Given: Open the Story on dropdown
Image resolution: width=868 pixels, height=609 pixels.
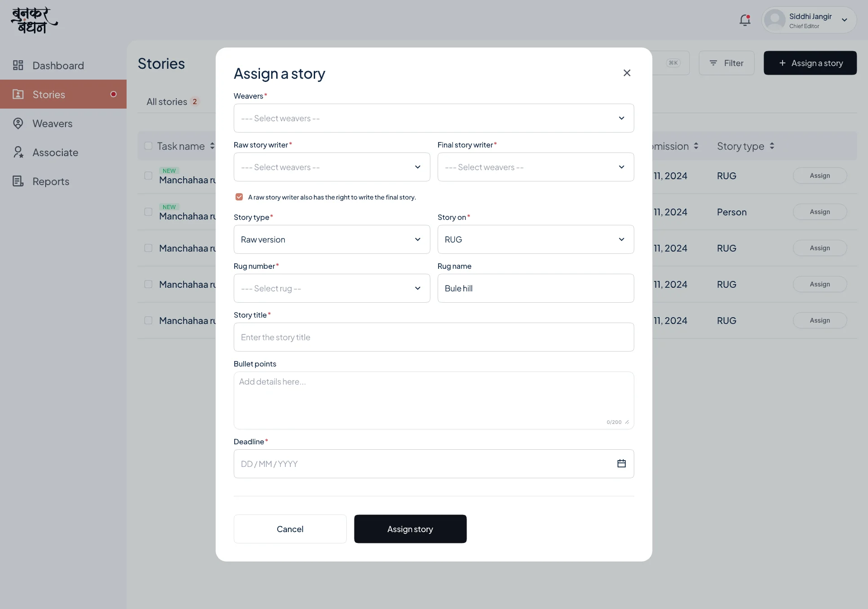Looking at the screenshot, I should click(536, 239).
